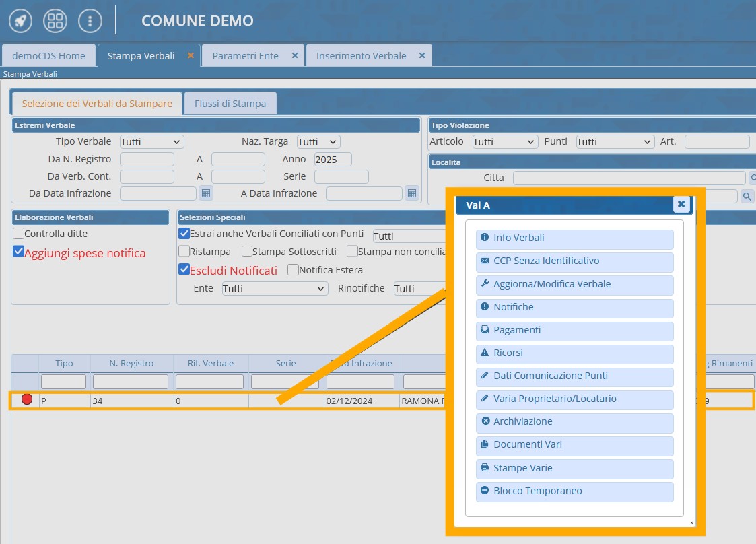Close the Vai A dialog
This screenshot has width=756, height=544.
click(681, 204)
